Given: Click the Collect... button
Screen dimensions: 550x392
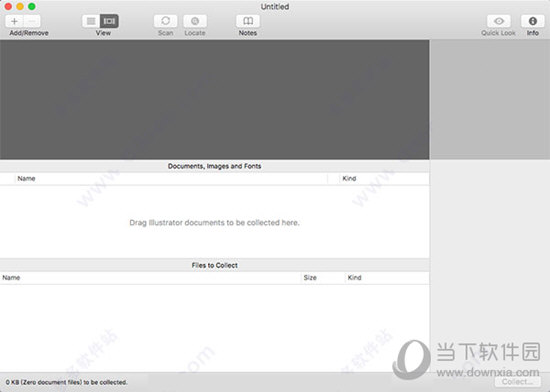Looking at the screenshot, I should 518,382.
